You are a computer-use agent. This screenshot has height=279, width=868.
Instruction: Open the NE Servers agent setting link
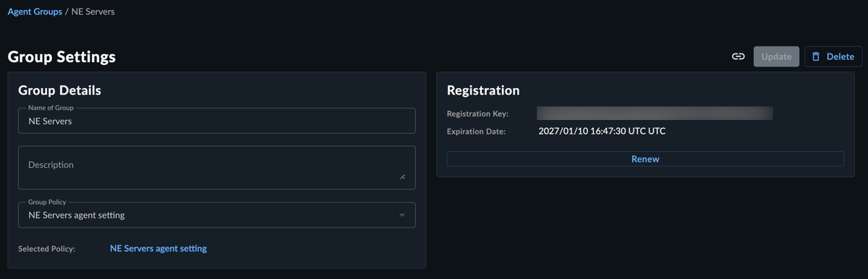coord(158,248)
